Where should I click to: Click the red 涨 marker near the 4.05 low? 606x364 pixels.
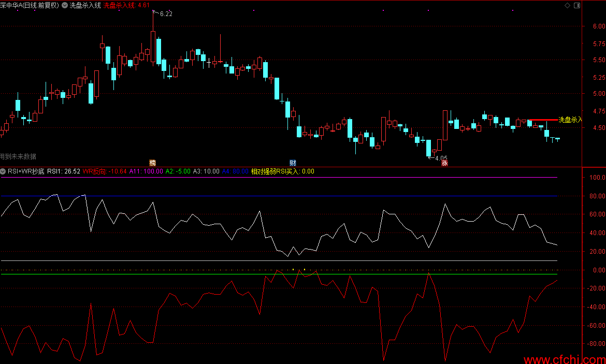(x=444, y=163)
